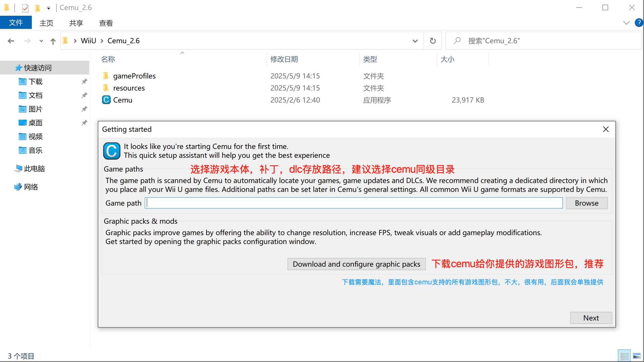Viewport: 644px width, 362px height.
Task: Click the pin icon next to 桌面
Action: [x=84, y=123]
